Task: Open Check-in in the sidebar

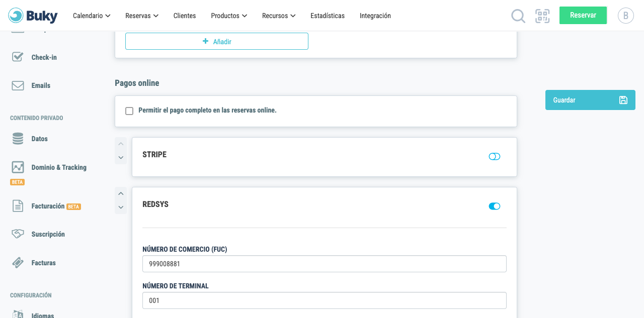Action: [44, 57]
